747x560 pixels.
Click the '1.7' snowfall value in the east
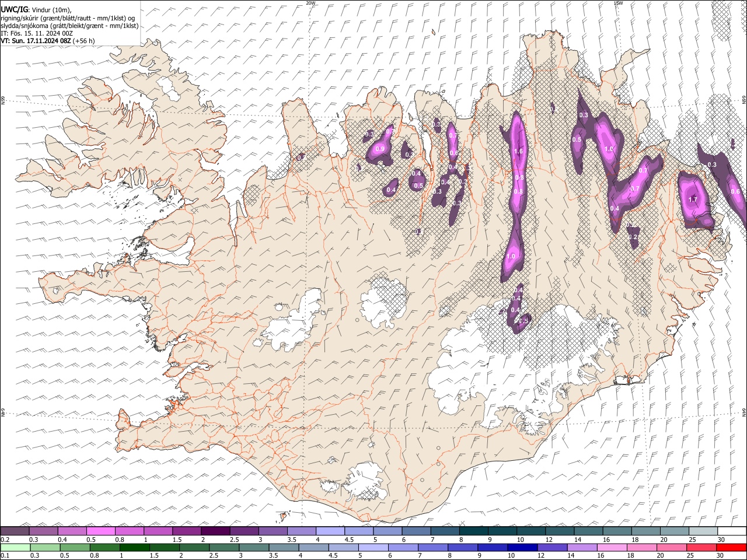693,200
